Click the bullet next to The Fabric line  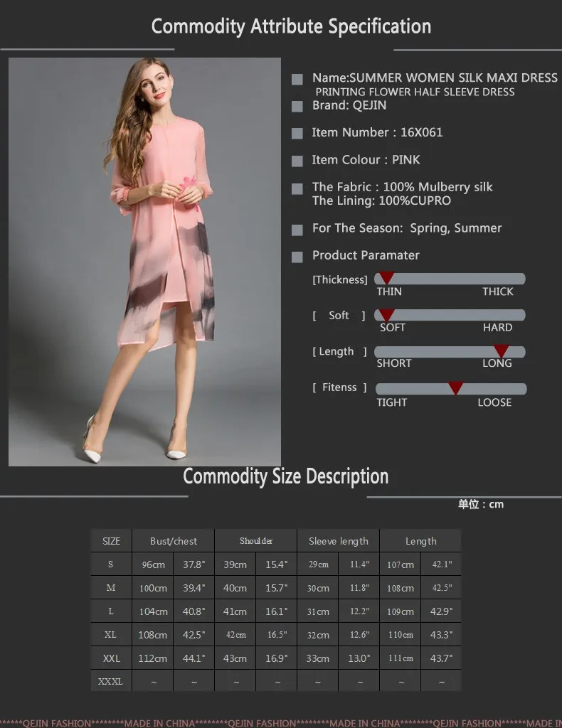[x=297, y=188]
